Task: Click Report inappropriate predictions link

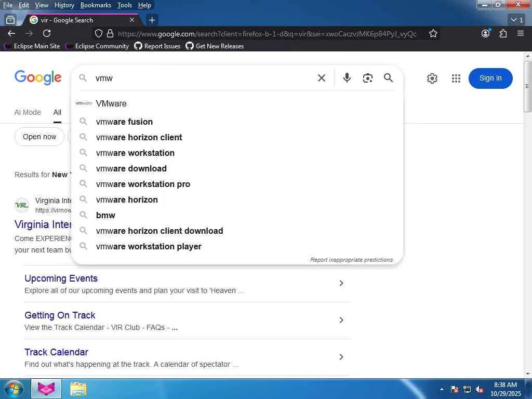Action: click(x=351, y=260)
